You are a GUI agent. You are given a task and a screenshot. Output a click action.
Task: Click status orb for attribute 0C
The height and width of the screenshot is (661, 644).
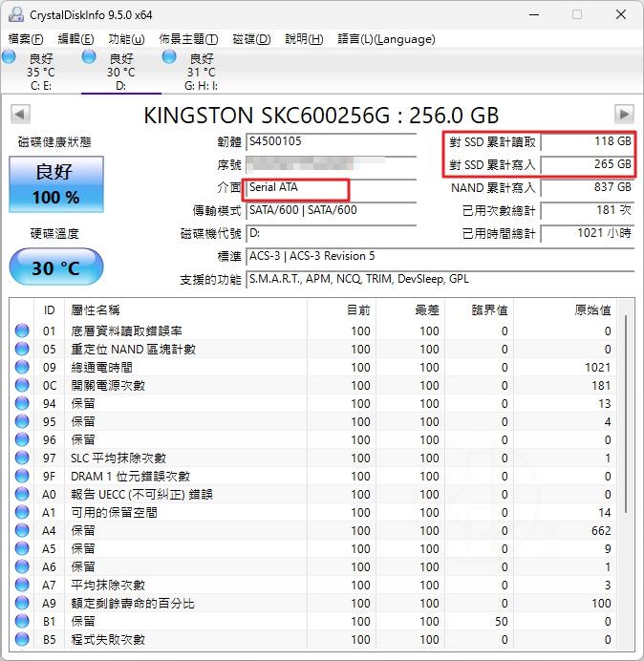point(22,385)
